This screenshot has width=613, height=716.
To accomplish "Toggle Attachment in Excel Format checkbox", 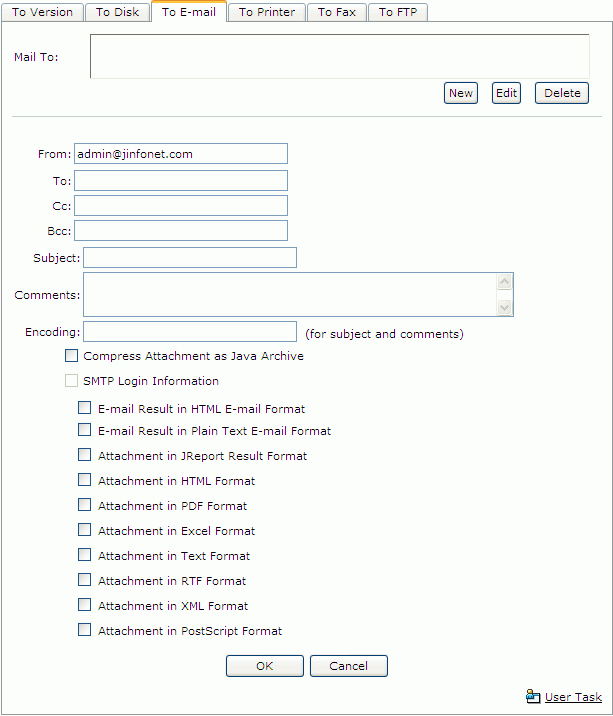I will point(85,530).
